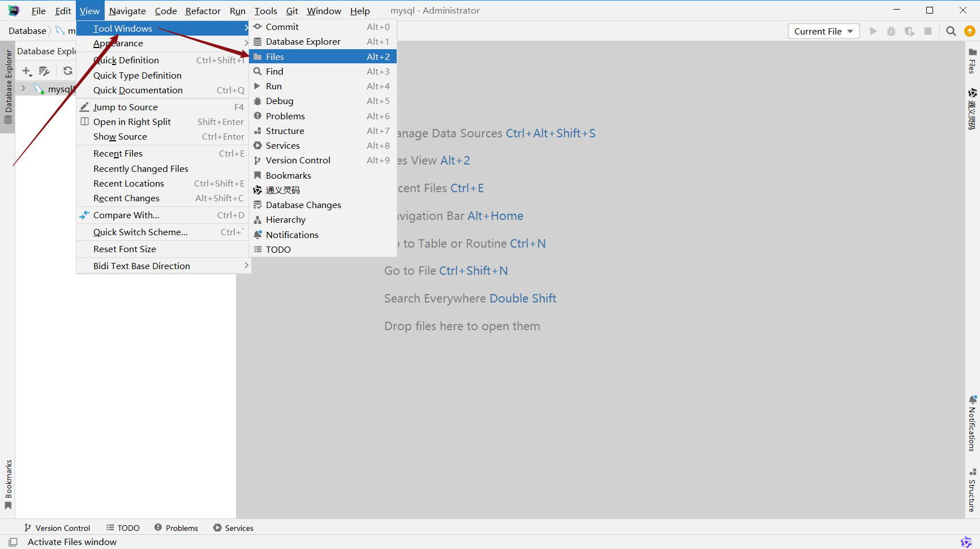Toggle Version Control bottom stripe button
The image size is (980, 549).
[57, 528]
